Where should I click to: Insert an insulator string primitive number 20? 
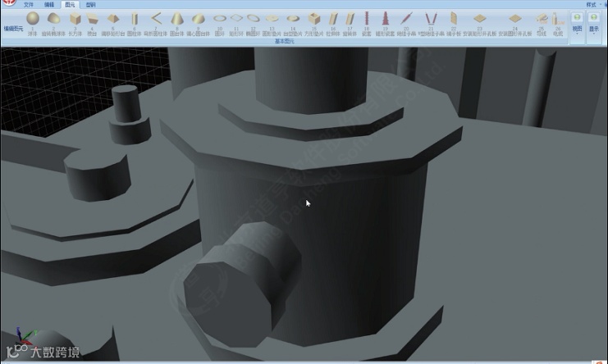tap(406, 23)
